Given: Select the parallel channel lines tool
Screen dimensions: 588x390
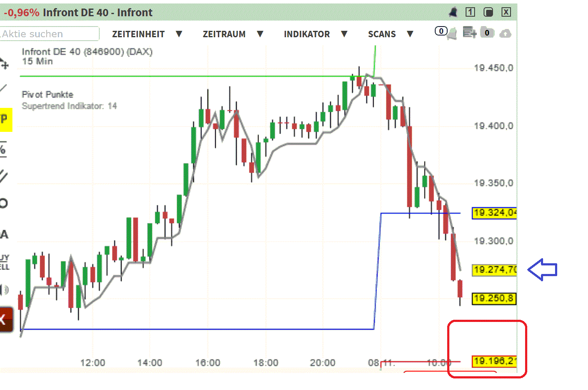Looking at the screenshot, I should tap(3, 176).
